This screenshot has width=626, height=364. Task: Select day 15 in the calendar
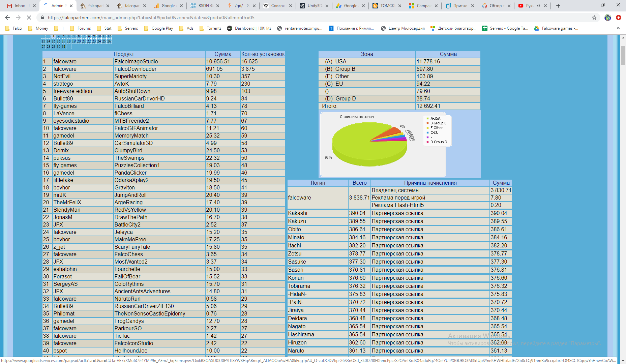click(54, 41)
